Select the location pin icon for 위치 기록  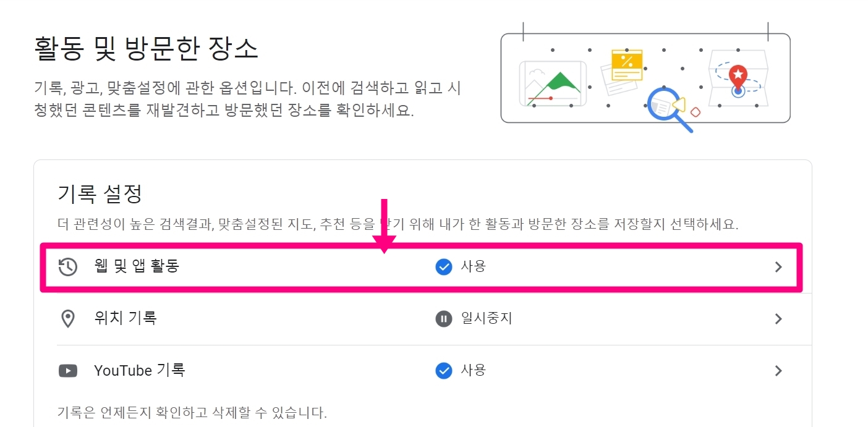coord(68,319)
